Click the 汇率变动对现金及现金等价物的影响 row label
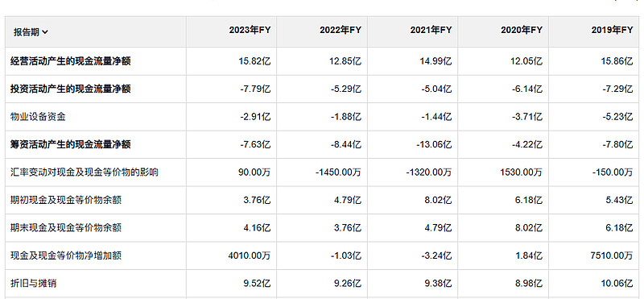 (x=85, y=172)
